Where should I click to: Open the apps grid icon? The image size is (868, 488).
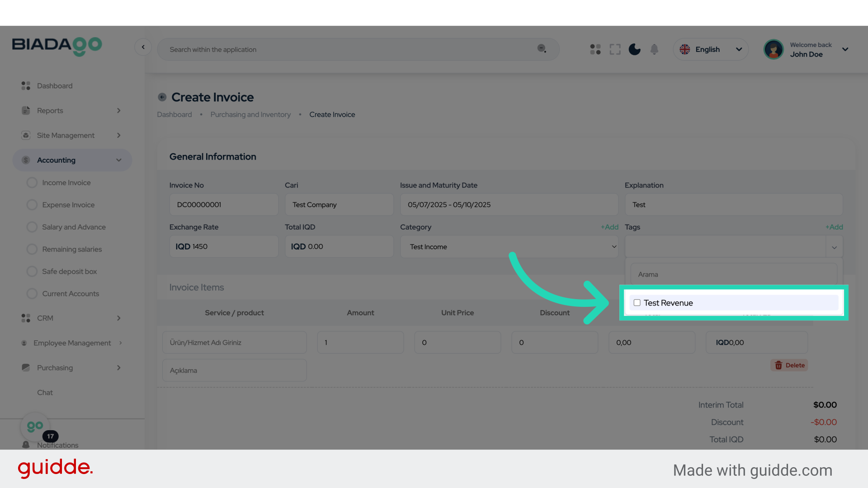(595, 49)
